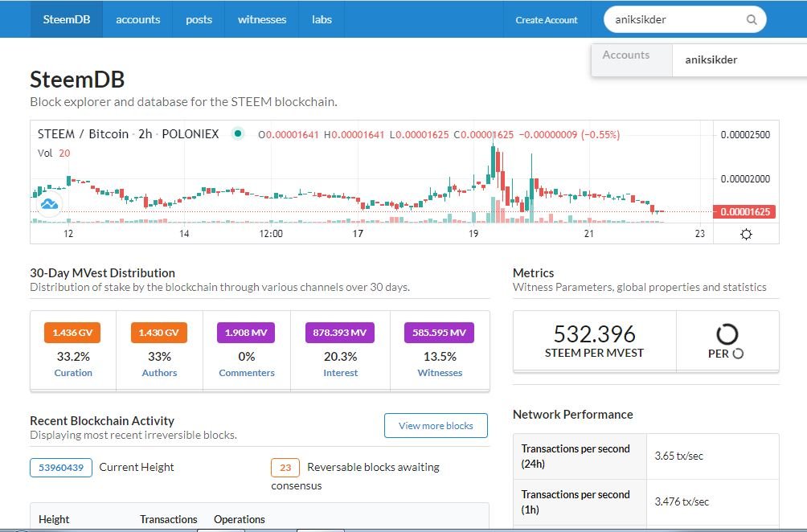Click the red 0.00001625 price label
The height and width of the screenshot is (532, 807).
744,211
